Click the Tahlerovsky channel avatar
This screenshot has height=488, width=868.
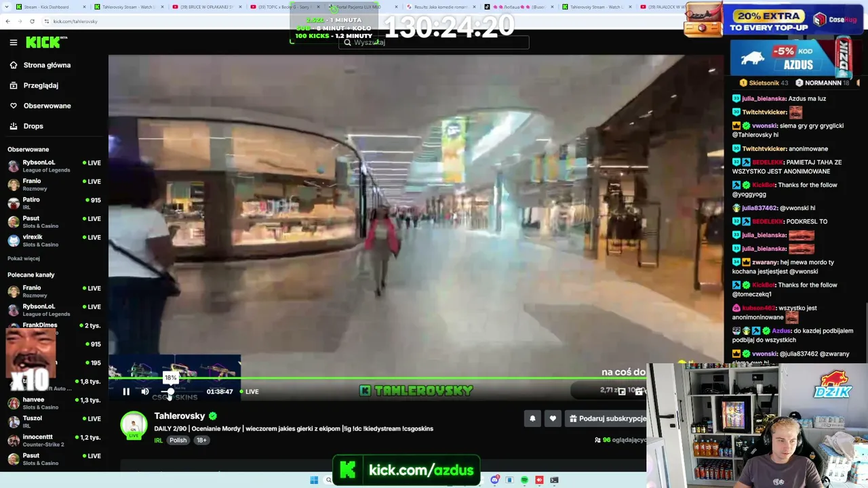[x=134, y=425]
